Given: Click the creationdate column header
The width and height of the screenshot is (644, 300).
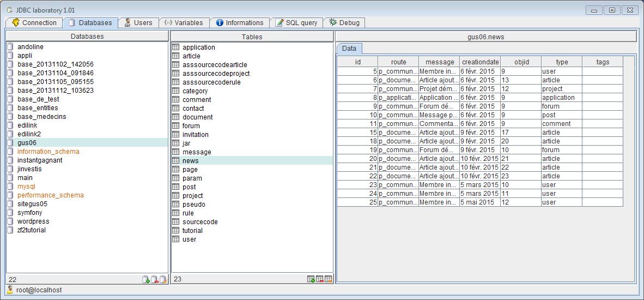Looking at the screenshot, I should [480, 62].
